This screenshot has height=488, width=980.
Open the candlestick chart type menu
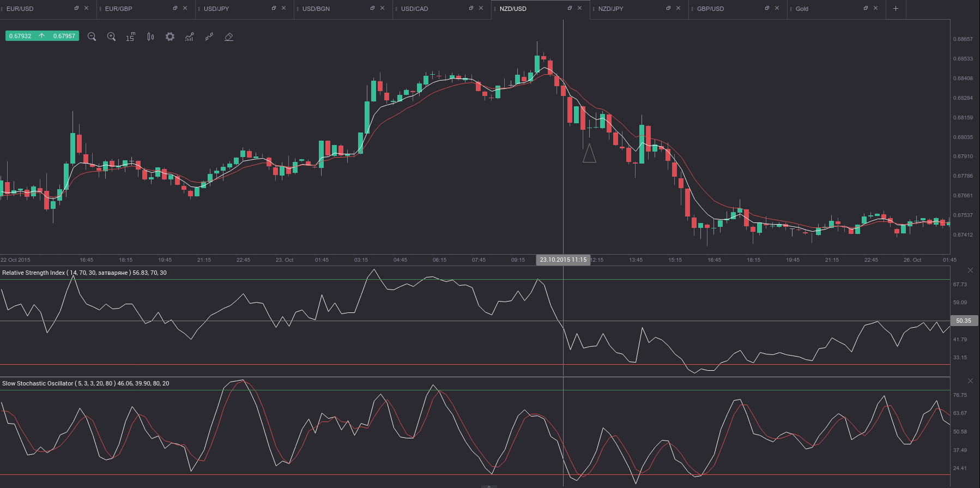(x=150, y=37)
